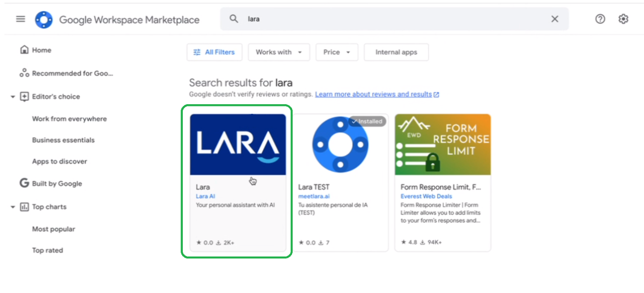The image size is (644, 293).
Task: Click into the search field containing lara
Action: (394, 19)
